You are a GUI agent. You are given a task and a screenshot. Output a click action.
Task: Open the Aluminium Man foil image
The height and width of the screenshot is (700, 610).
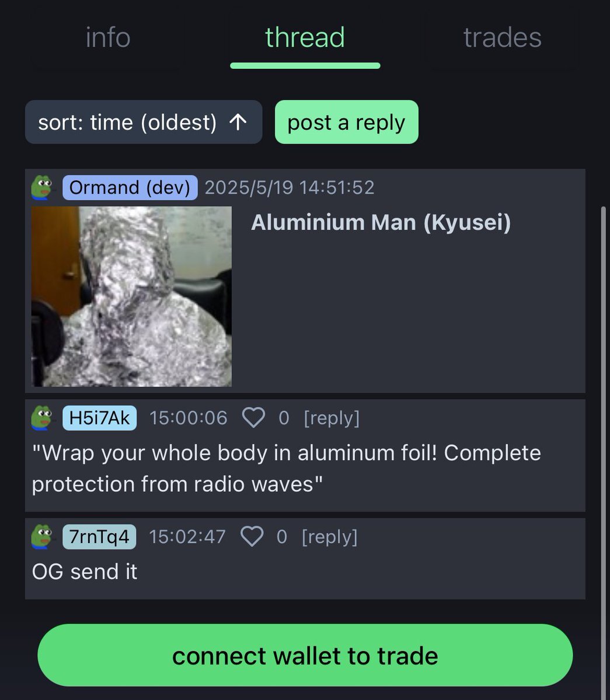tap(131, 296)
